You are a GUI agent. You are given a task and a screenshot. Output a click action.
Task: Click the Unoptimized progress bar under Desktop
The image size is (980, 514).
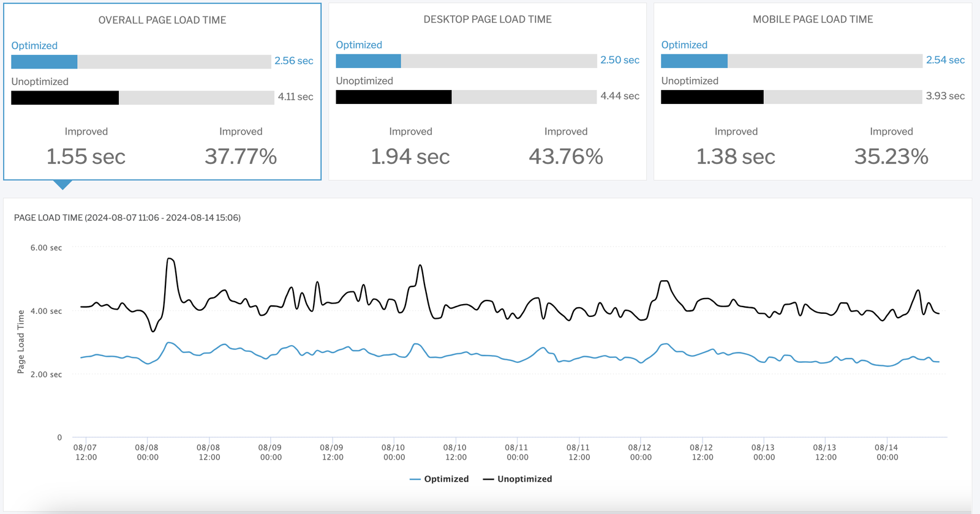[x=466, y=97]
